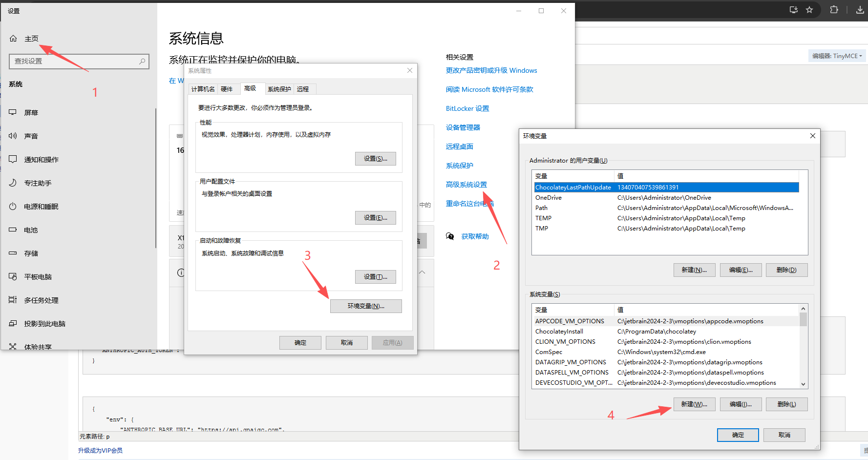Click 新建(W)... for system variables
868x460 pixels.
click(x=694, y=404)
